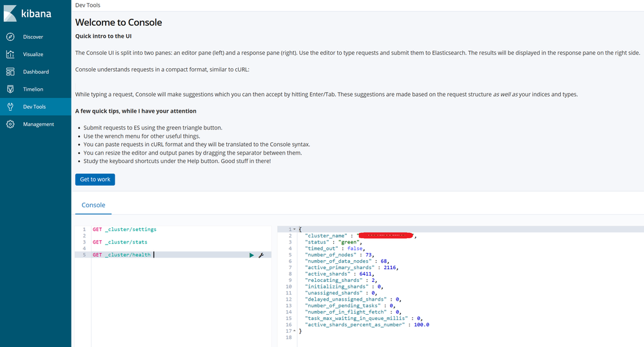Open the Visualize section icon
Image resolution: width=644 pixels, height=347 pixels.
(10, 54)
